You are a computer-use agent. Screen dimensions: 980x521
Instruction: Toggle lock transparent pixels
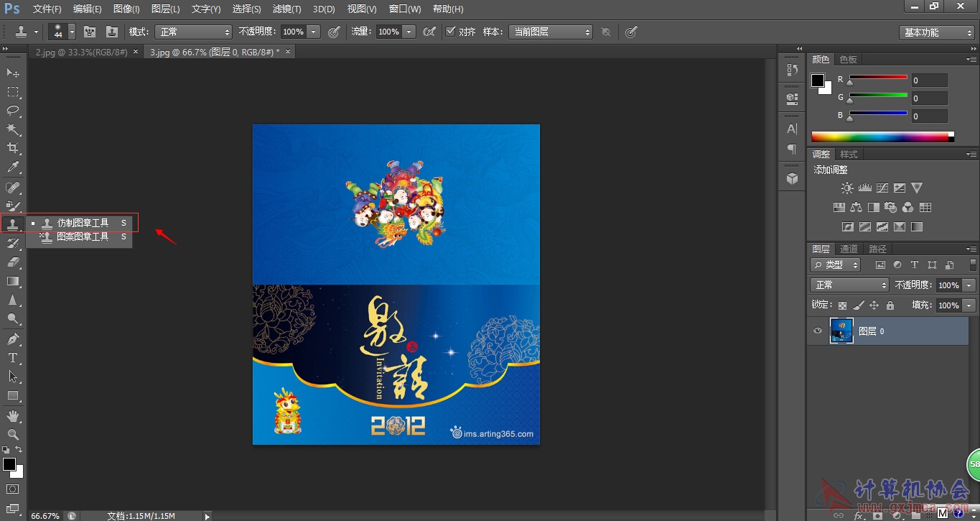(843, 305)
